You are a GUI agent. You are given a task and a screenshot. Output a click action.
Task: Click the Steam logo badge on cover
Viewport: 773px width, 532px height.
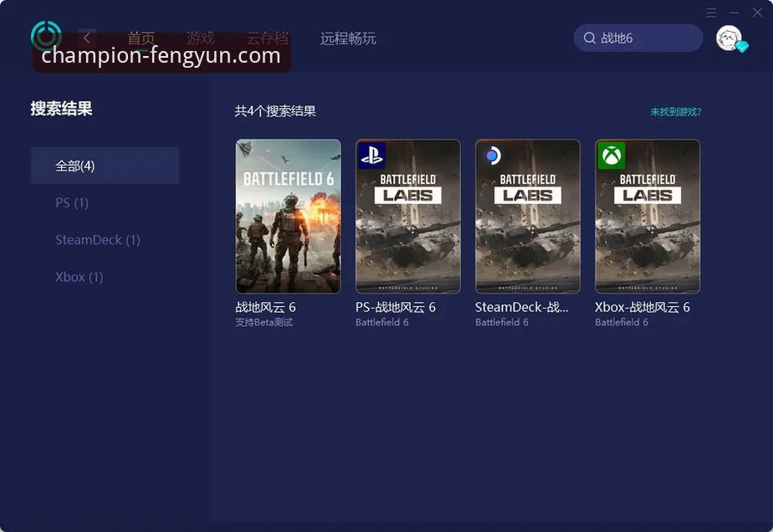click(x=491, y=156)
